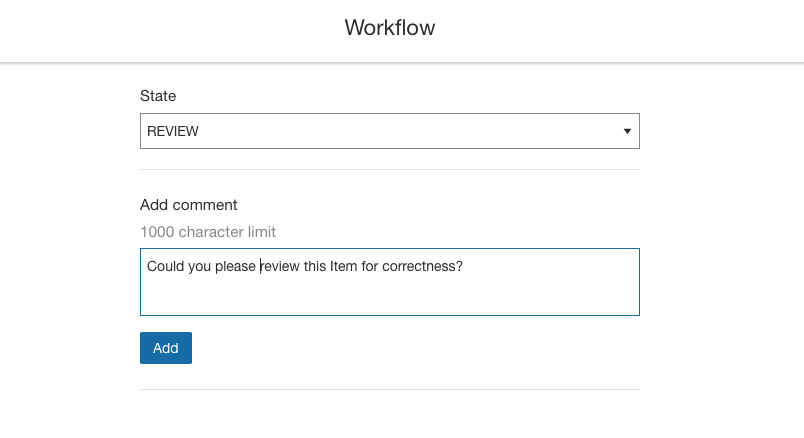Open the State dropdown arrow
Image resolution: width=804 pixels, height=438 pixels.
click(x=627, y=131)
